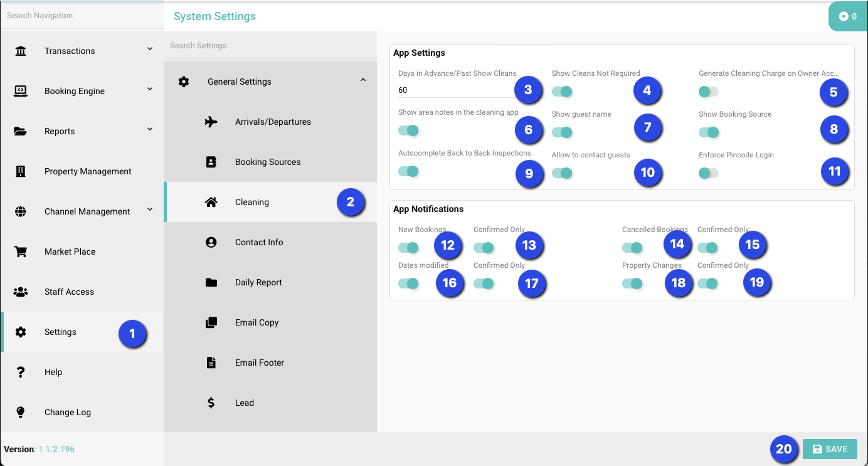Turn off Show guest name switch
Viewport: 868px width, 466px height.
click(x=562, y=132)
